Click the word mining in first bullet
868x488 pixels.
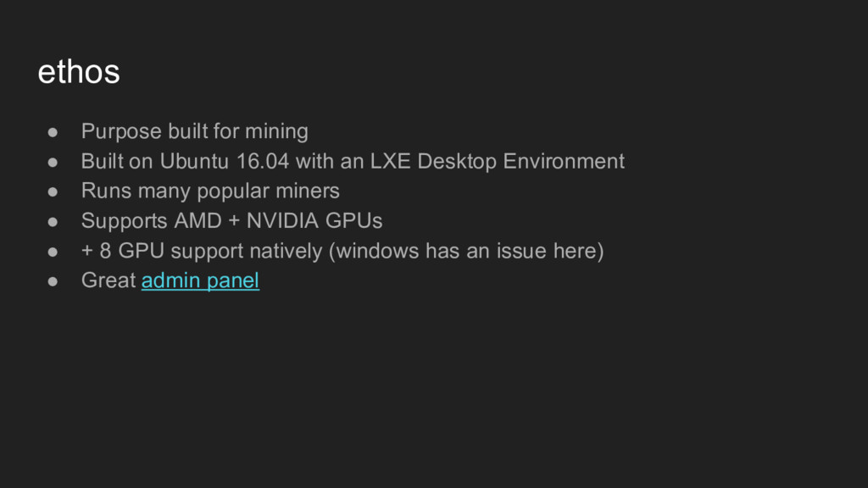coord(276,131)
